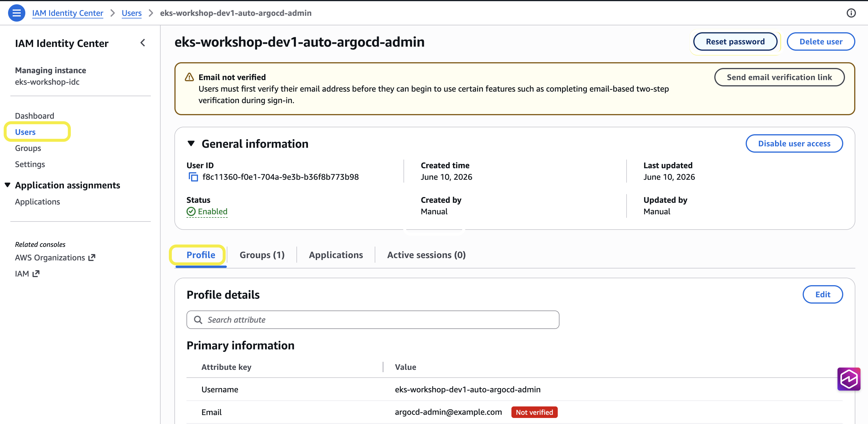Click the argocd-admin@example.com email value

448,412
